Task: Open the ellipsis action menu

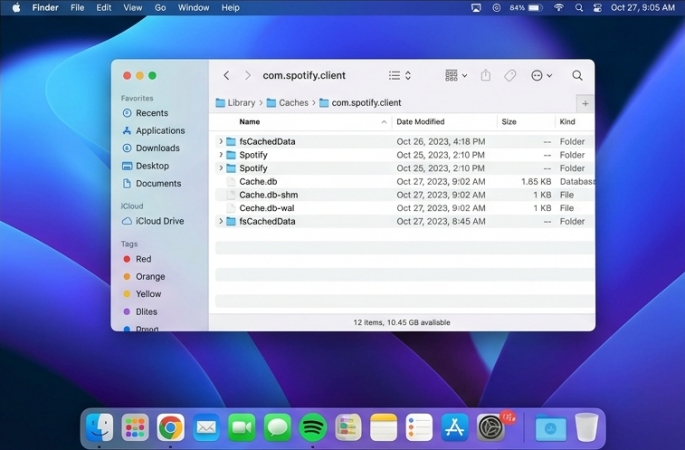Action: (541, 76)
